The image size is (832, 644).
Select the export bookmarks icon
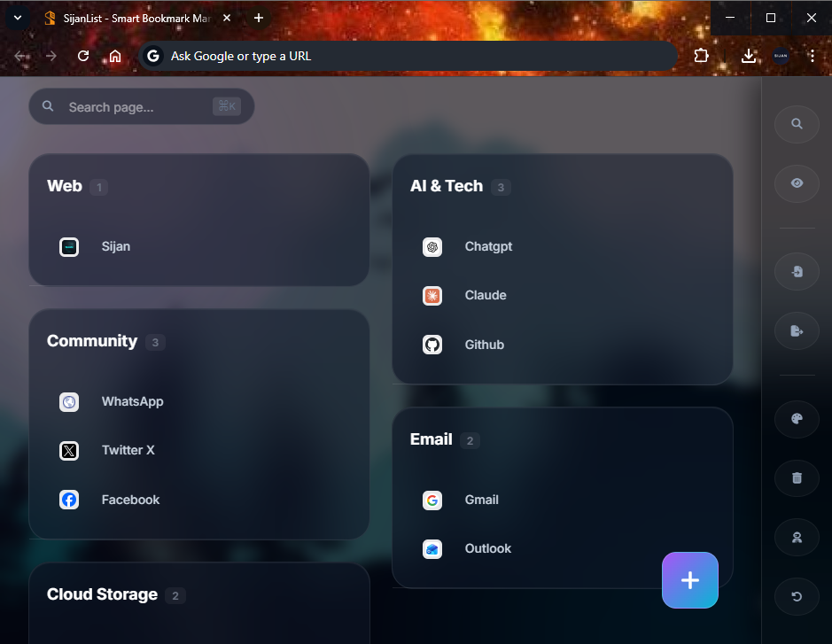(796, 330)
